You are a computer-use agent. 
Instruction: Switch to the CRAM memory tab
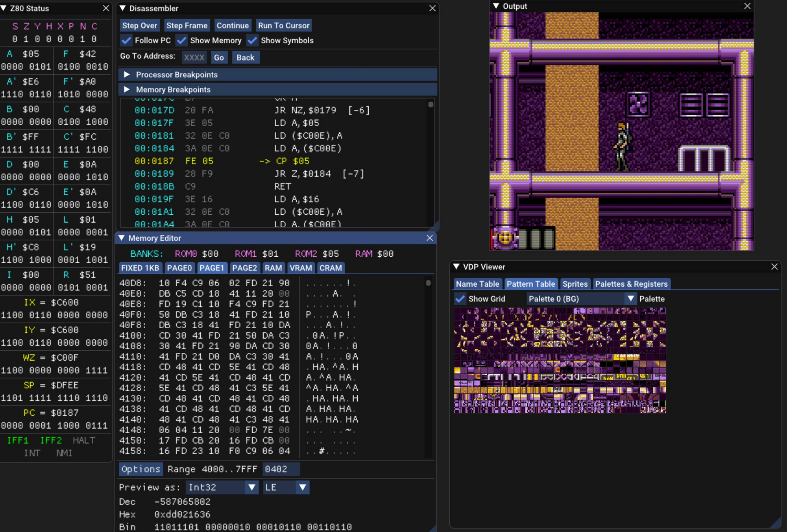[x=331, y=268]
